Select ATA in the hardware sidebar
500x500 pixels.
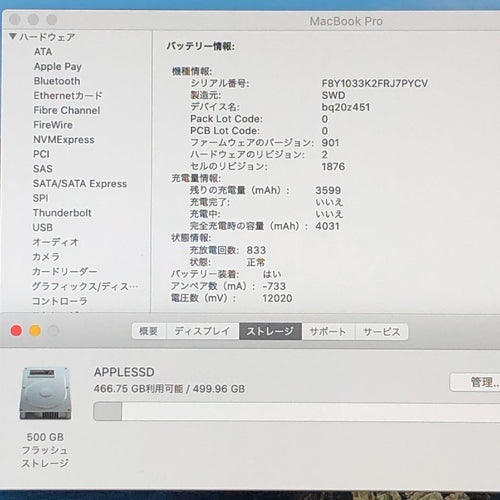pyautogui.click(x=43, y=52)
